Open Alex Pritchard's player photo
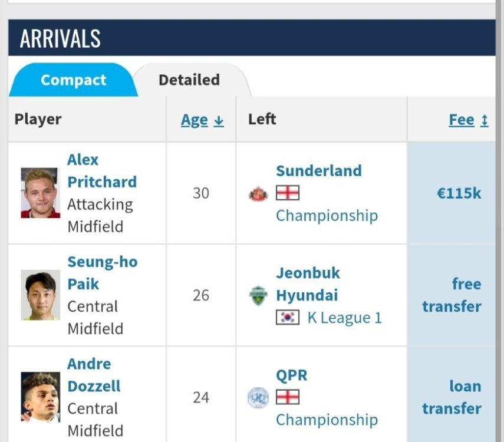Screen dimensions: 504x442 (x=40, y=193)
